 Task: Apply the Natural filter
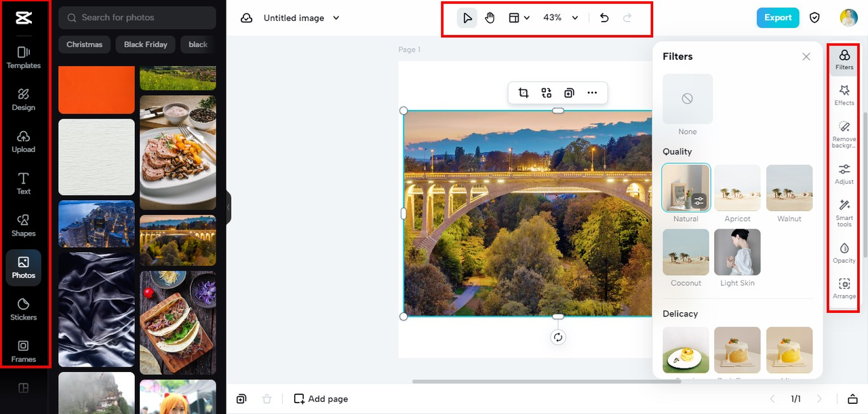pyautogui.click(x=686, y=187)
